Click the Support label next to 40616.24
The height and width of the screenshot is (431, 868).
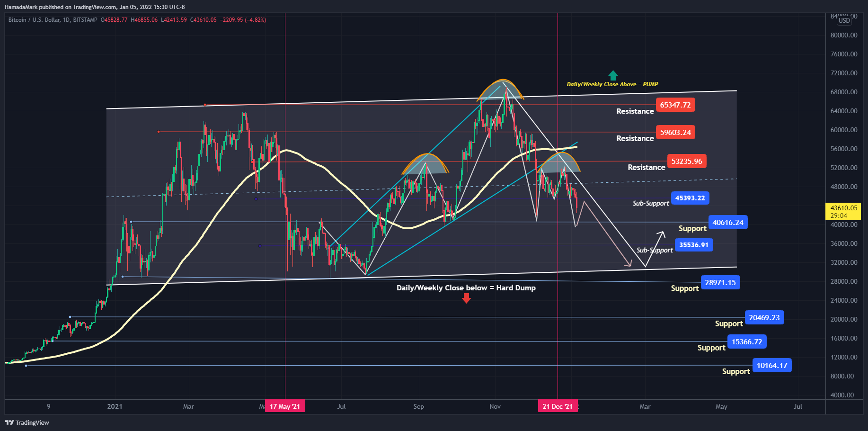pos(692,228)
